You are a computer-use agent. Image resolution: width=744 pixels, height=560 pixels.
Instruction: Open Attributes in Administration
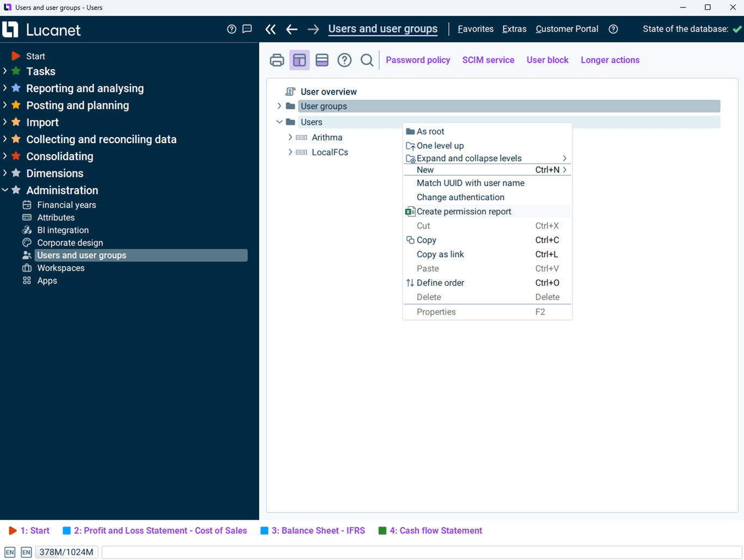[56, 217]
